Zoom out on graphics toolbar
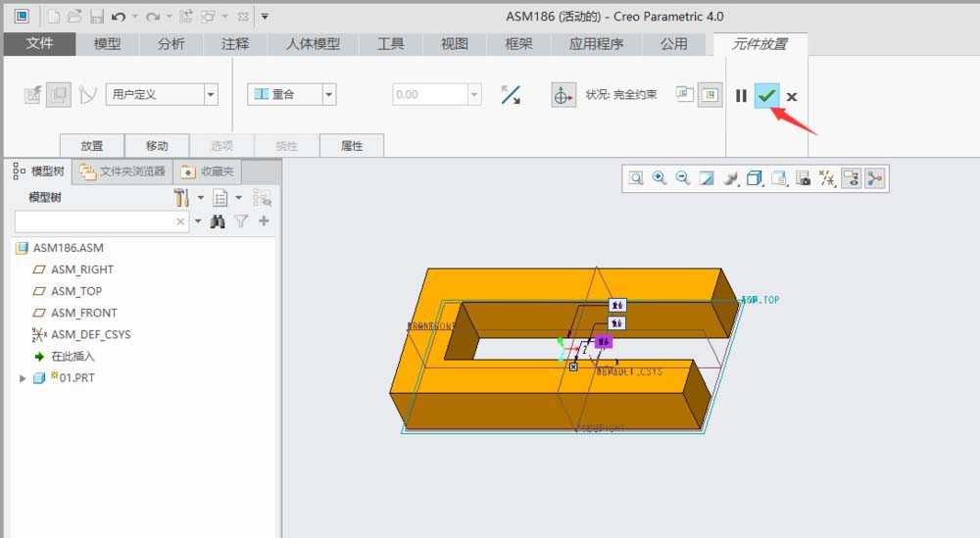 point(683,178)
